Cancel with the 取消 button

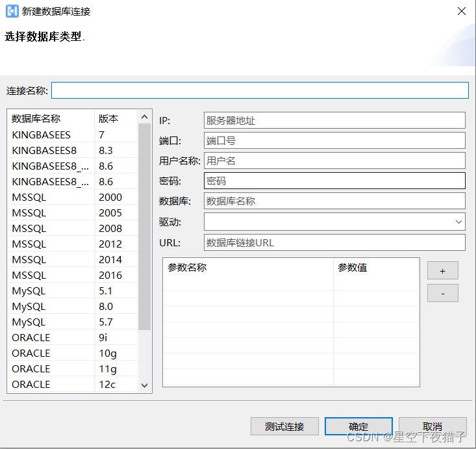pos(432,426)
